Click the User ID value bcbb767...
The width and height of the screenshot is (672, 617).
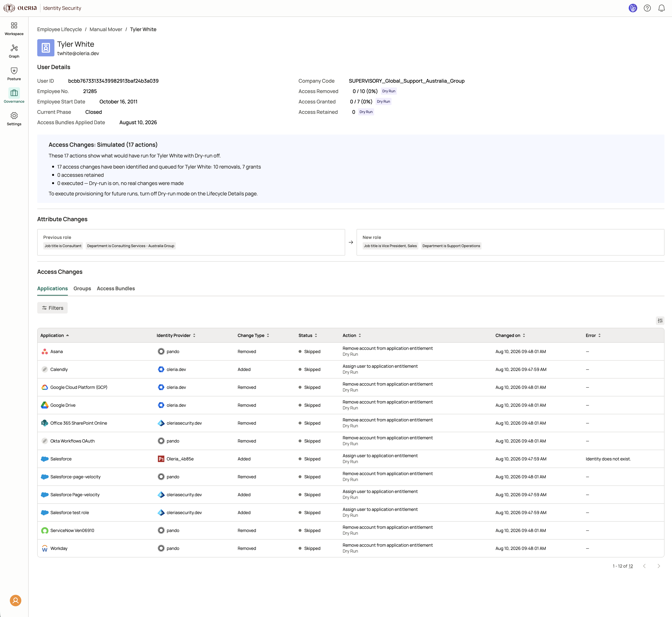click(113, 81)
